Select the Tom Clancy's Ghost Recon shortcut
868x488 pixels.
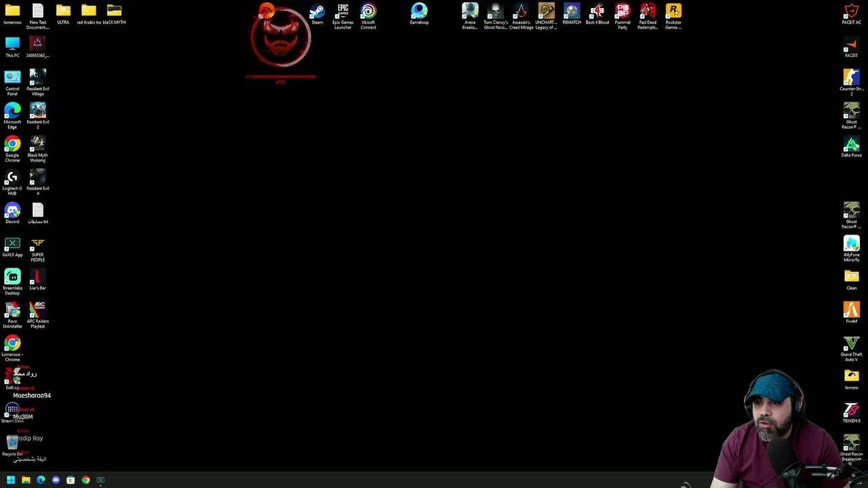(496, 16)
